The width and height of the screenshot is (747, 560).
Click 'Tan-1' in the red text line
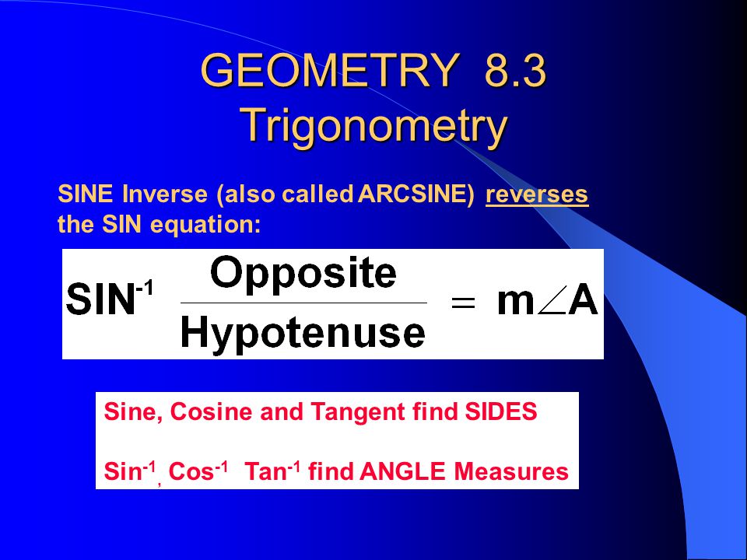(x=272, y=471)
